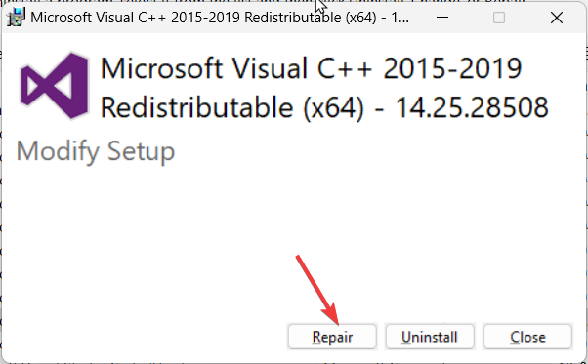Minimize the Redistributable setup window
Screen dimensions: 588x364
tap(442, 18)
